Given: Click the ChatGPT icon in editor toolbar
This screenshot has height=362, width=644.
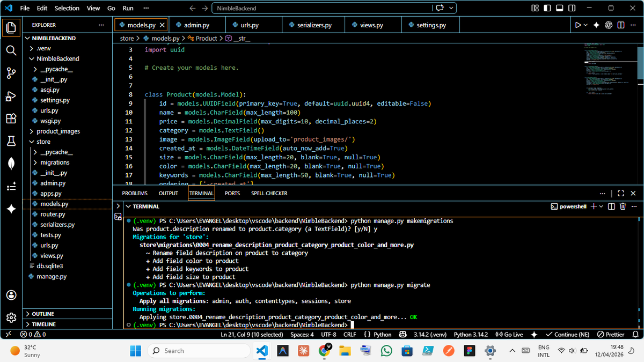Looking at the screenshot, I should coord(609,25).
